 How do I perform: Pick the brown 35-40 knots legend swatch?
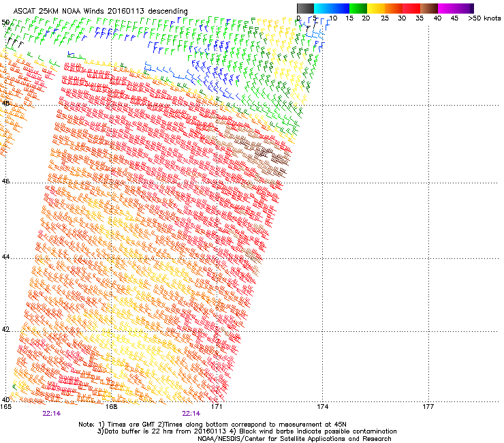click(429, 8)
